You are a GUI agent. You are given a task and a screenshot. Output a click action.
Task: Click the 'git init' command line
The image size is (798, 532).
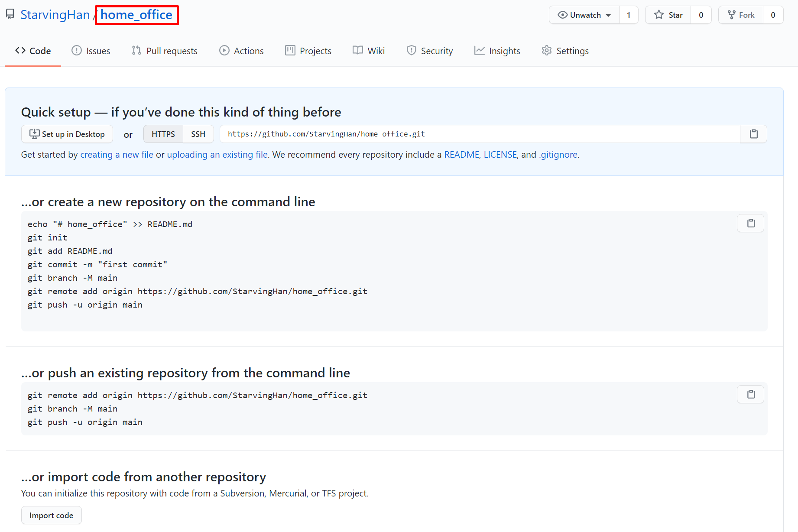tap(48, 237)
